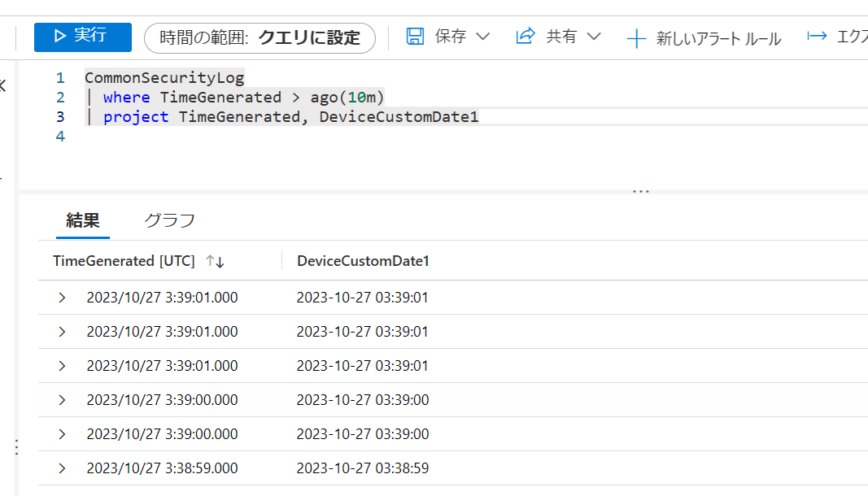
Task: Click the three-dot splitter handle above results
Action: [x=640, y=192]
